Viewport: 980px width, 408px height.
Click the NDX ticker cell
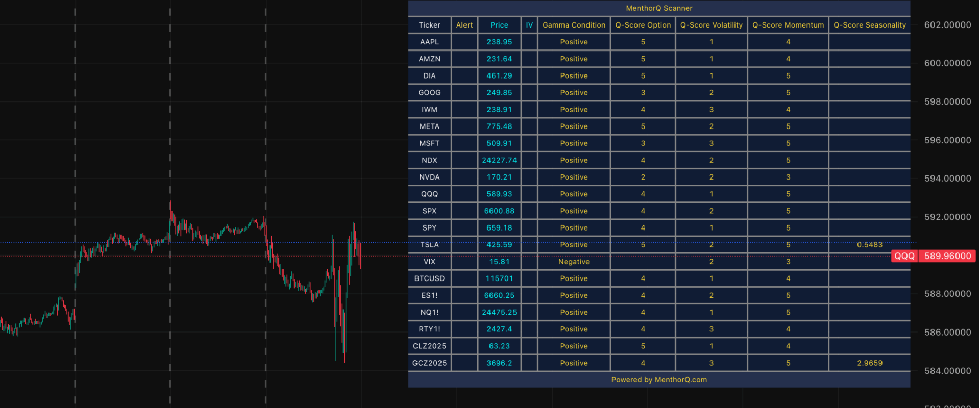pyautogui.click(x=429, y=160)
